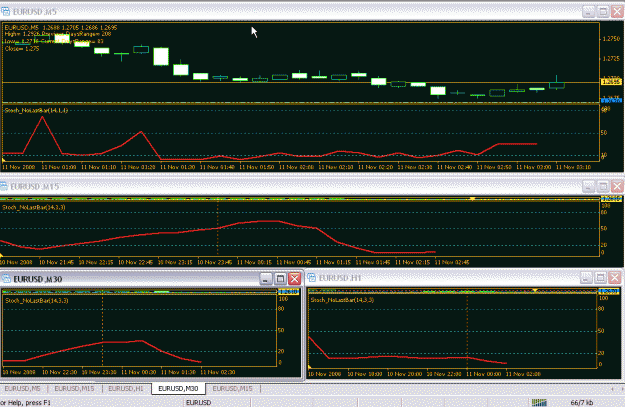625x407 pixels.
Task: Close the EURUSD,H1 chart window
Action: [615, 277]
